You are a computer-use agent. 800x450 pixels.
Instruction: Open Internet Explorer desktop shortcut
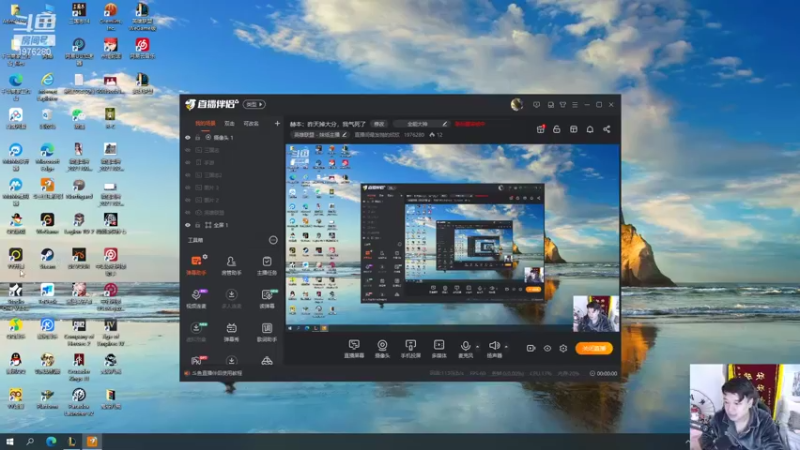tap(47, 86)
